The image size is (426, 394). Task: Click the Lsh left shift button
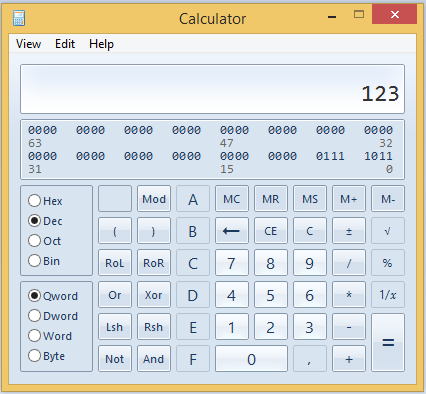click(115, 327)
